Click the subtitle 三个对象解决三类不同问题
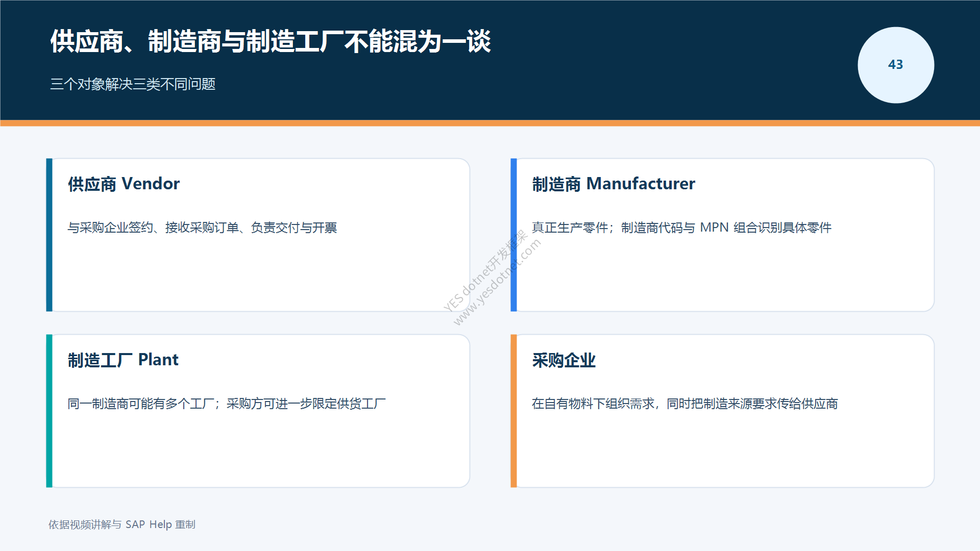The height and width of the screenshot is (551, 980). click(x=133, y=84)
